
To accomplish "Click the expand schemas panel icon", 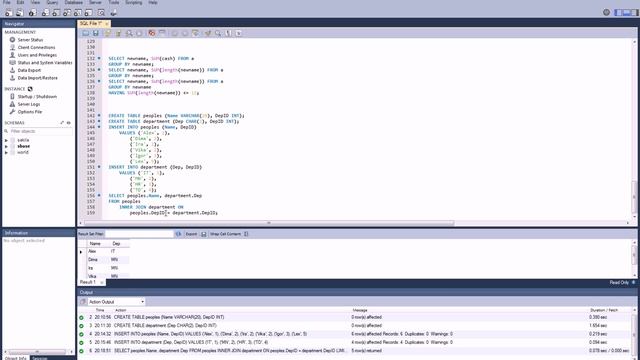I will pyautogui.click(x=62, y=122).
